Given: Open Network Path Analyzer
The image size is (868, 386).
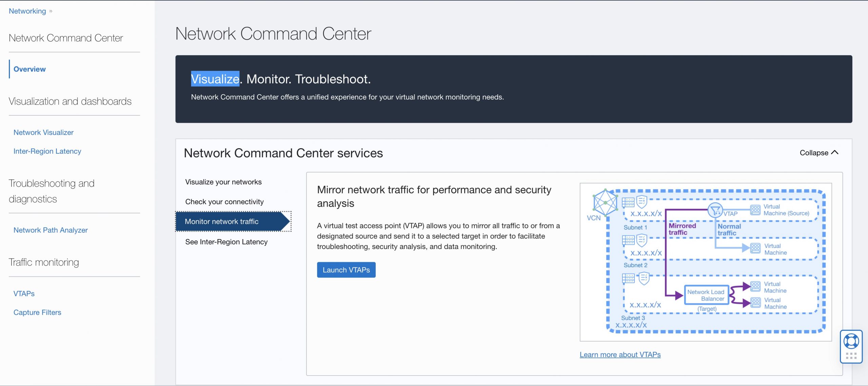Looking at the screenshot, I should tap(50, 230).
